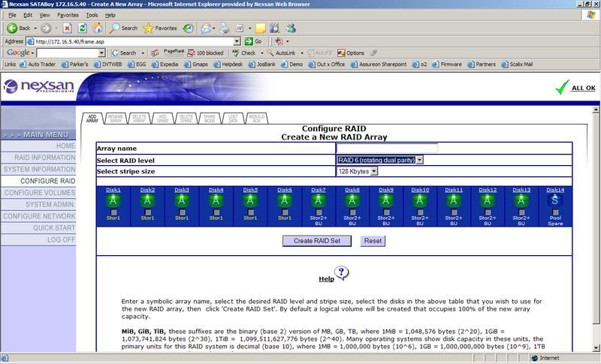Click the Nexsan logo
The width and height of the screenshot is (601, 364).
[x=38, y=86]
